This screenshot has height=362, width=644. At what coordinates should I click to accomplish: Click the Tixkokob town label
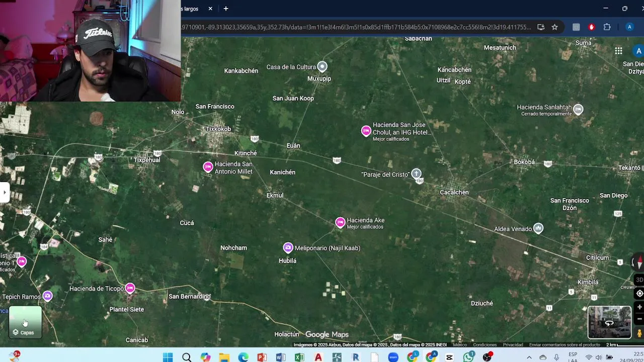click(218, 129)
